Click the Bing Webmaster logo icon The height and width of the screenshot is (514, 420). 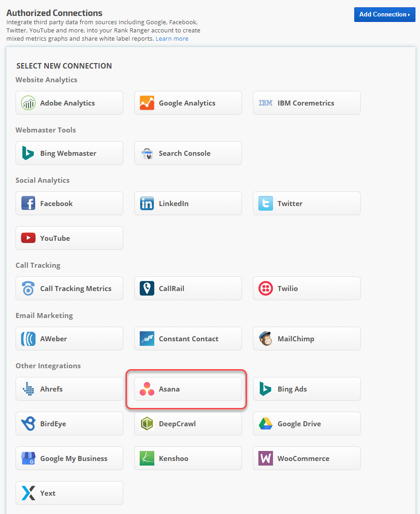tap(28, 153)
